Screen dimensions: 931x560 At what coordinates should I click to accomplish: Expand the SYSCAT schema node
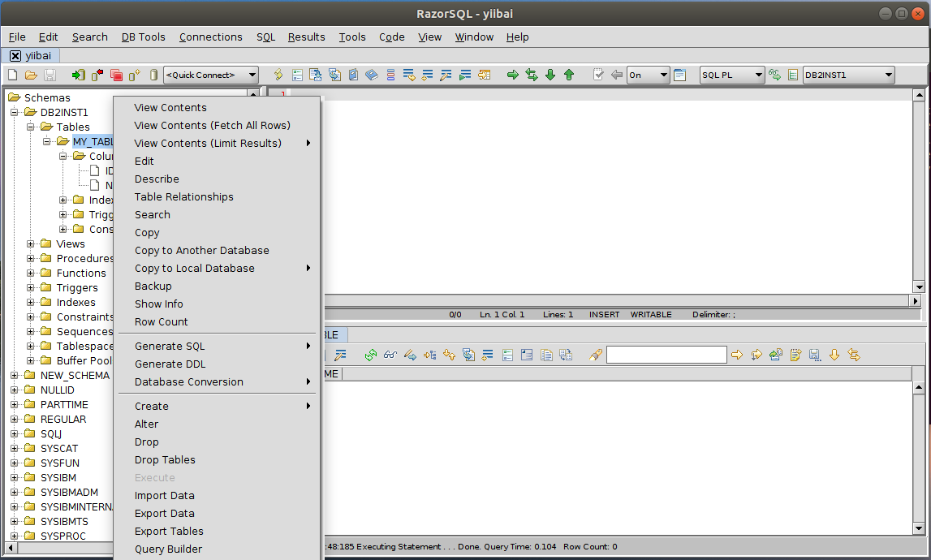click(15, 448)
